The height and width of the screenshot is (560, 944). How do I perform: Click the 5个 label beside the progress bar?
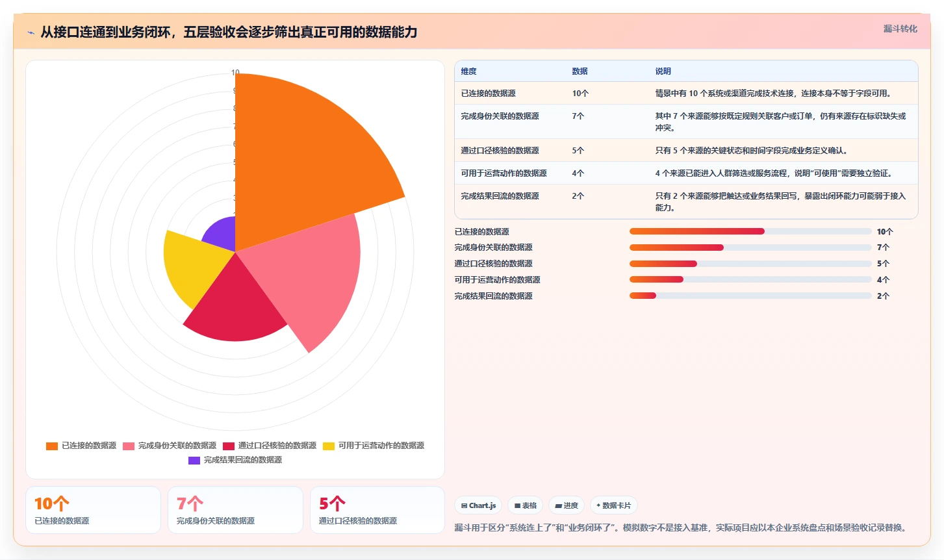point(883,264)
